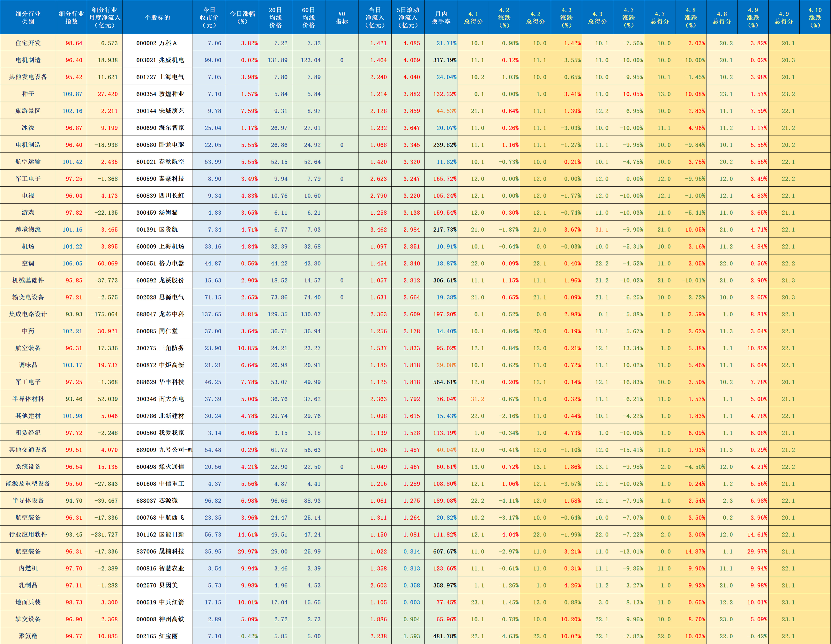Select the 002165 红宝丽 stock cell
The height and width of the screenshot is (644, 831).
pos(157,636)
